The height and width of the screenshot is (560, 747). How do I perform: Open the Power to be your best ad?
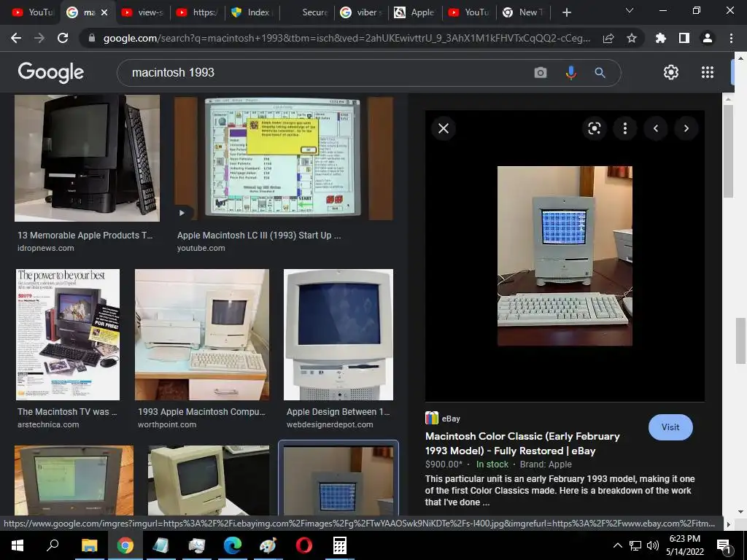point(68,334)
